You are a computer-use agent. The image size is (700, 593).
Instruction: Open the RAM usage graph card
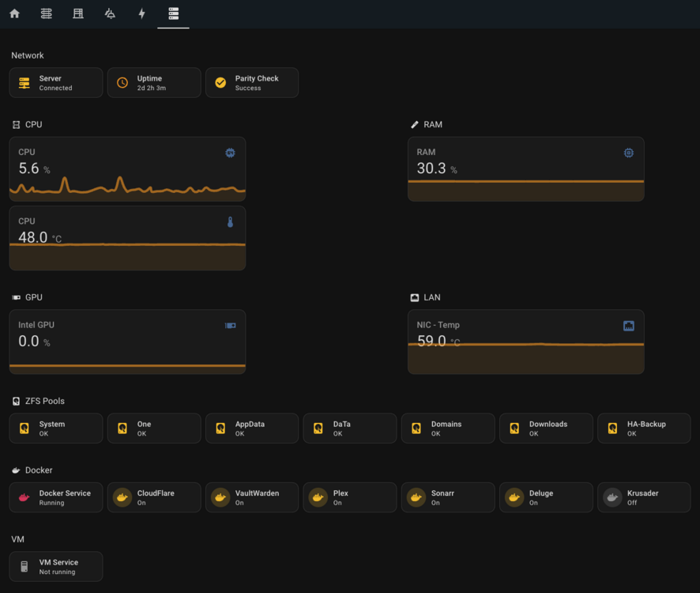(526, 169)
